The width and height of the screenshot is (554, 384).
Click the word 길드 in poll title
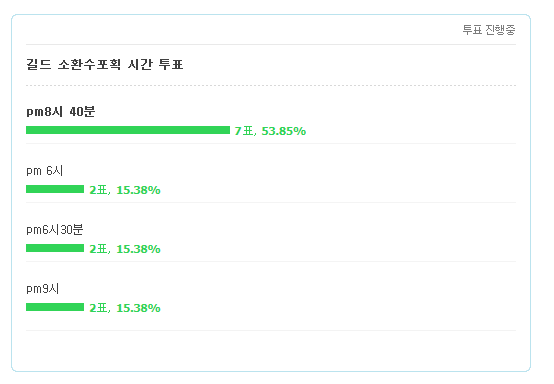pyautogui.click(x=39, y=64)
